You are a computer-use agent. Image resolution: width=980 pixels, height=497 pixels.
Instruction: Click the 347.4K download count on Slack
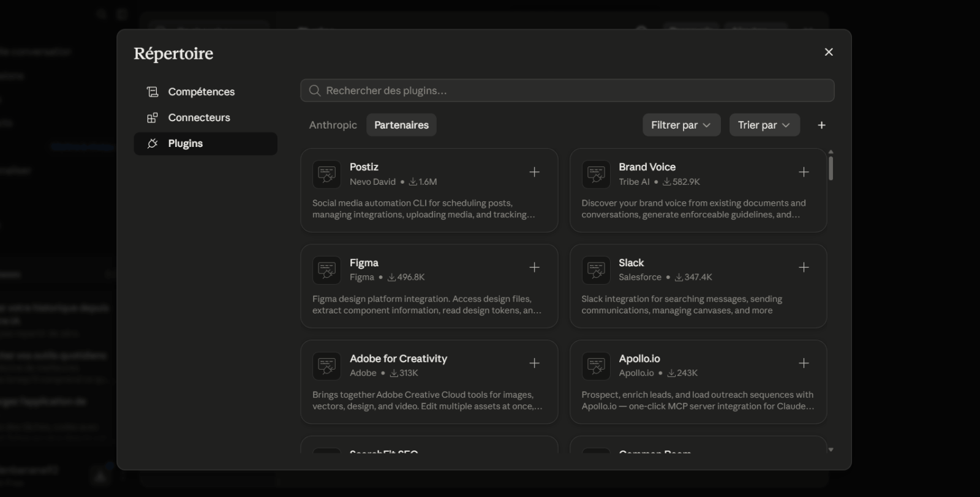click(693, 277)
